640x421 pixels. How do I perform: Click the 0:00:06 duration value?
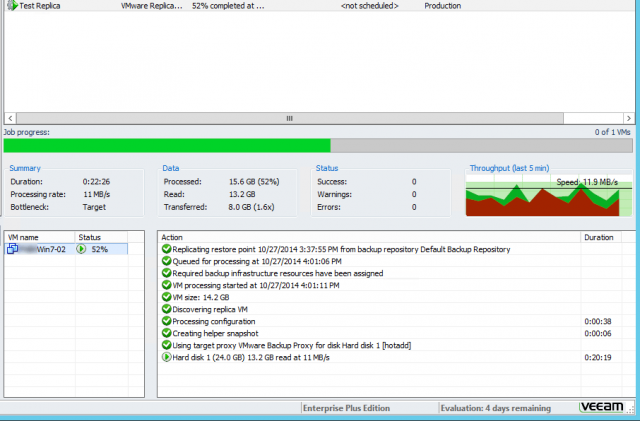(598, 333)
